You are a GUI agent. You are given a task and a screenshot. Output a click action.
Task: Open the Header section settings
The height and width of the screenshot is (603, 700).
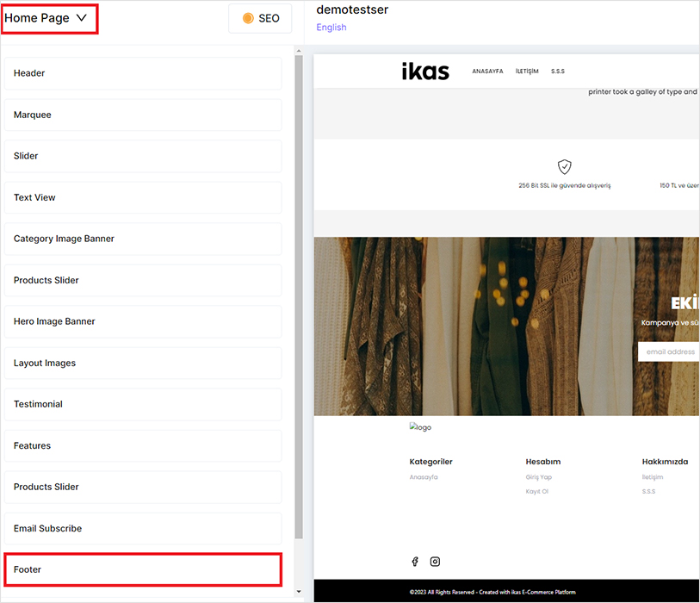(143, 73)
